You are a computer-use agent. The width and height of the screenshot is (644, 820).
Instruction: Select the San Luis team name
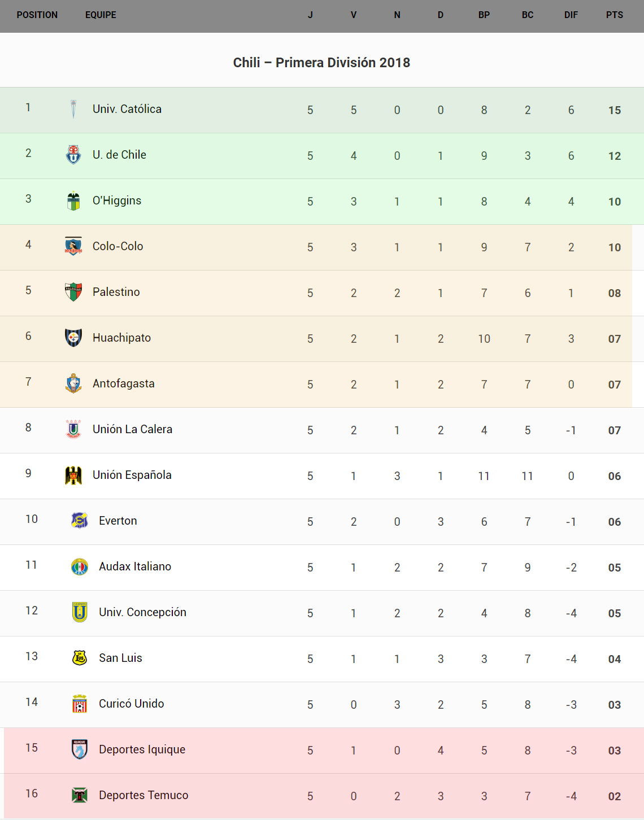tap(120, 658)
